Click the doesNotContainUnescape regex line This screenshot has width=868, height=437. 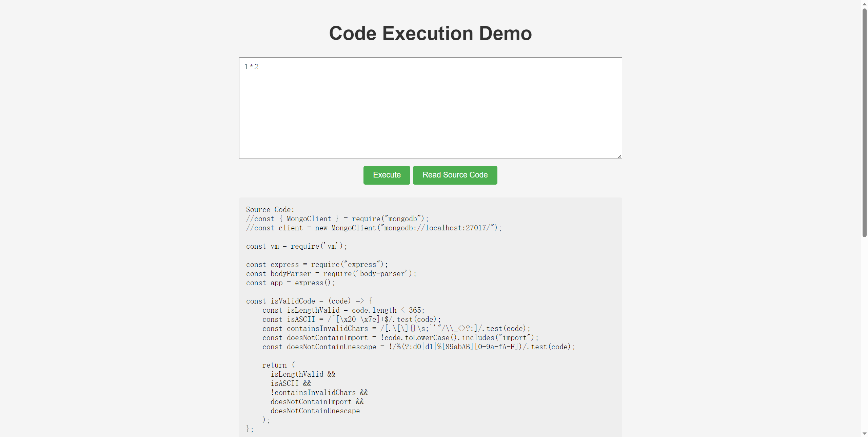(418, 347)
